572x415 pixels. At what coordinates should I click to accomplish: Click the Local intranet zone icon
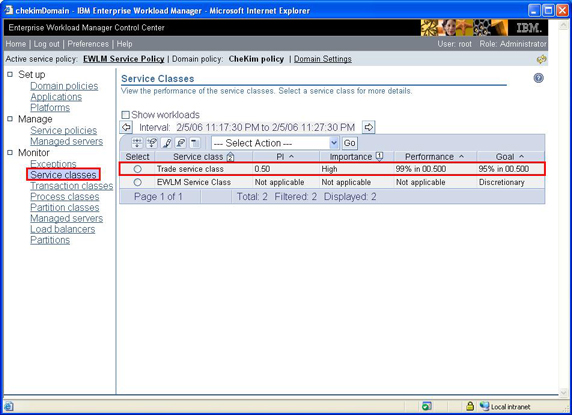coord(484,406)
